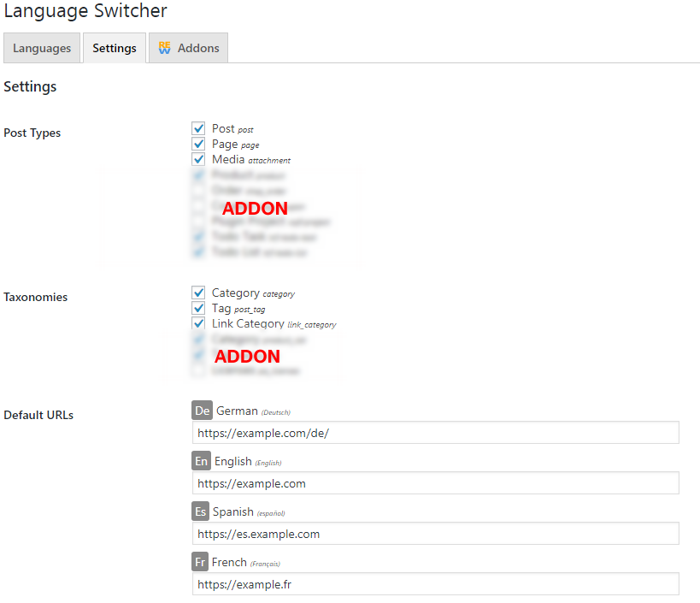
Task: Click the Addons tab icon
Action: 162,48
